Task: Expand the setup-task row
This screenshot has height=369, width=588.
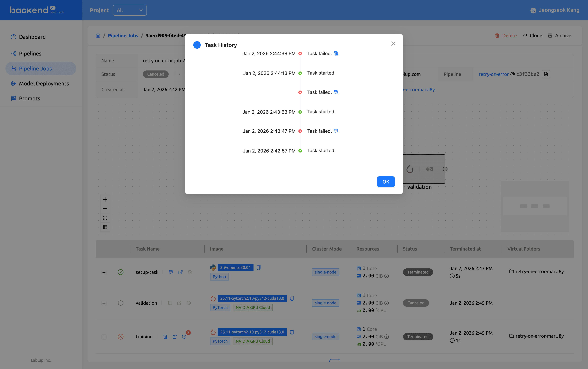Action: tap(104, 272)
